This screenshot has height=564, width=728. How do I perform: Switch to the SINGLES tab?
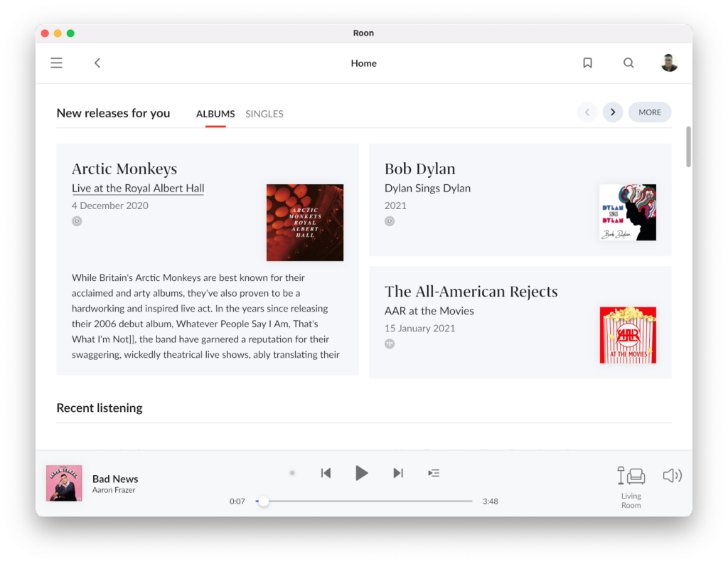coord(264,114)
